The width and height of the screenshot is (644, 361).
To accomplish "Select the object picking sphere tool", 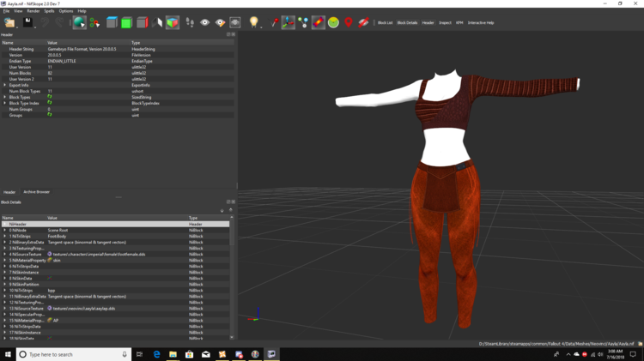I will pyautogui.click(x=79, y=22).
